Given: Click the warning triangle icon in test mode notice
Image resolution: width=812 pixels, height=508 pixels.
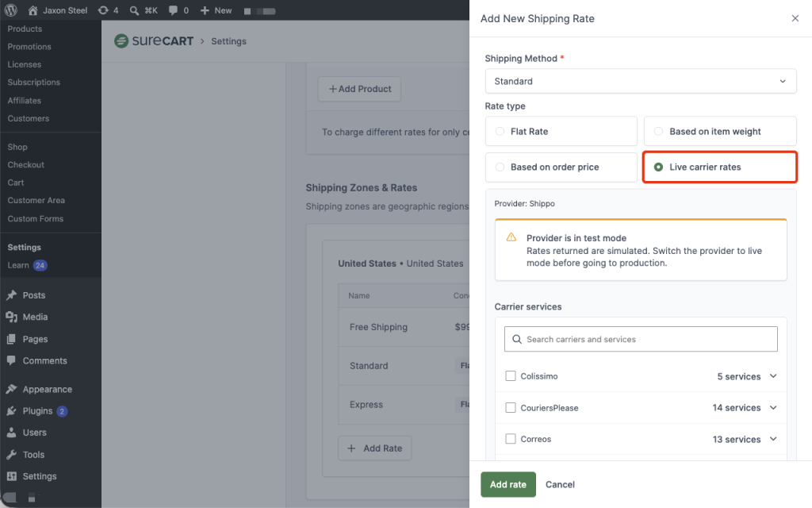Looking at the screenshot, I should pyautogui.click(x=511, y=237).
